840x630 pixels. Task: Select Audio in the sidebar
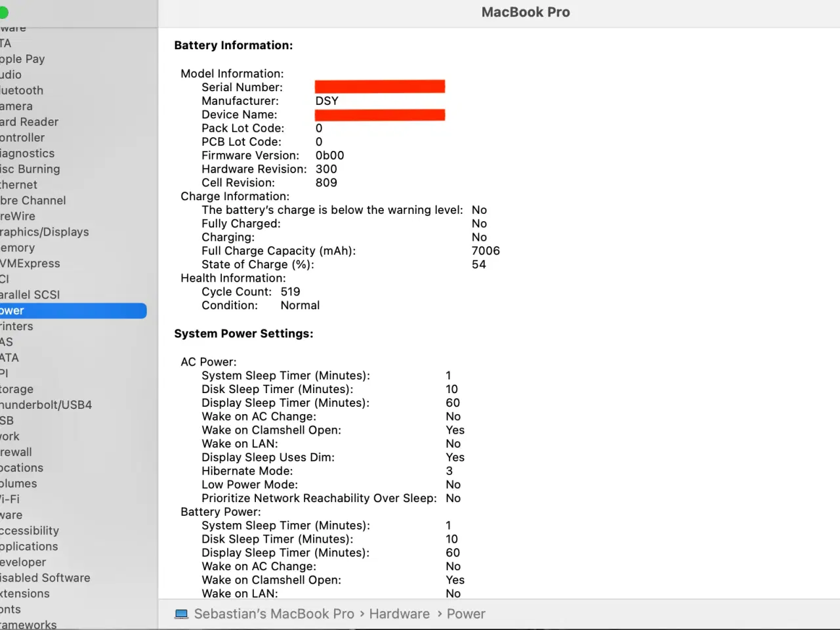[x=10, y=75]
